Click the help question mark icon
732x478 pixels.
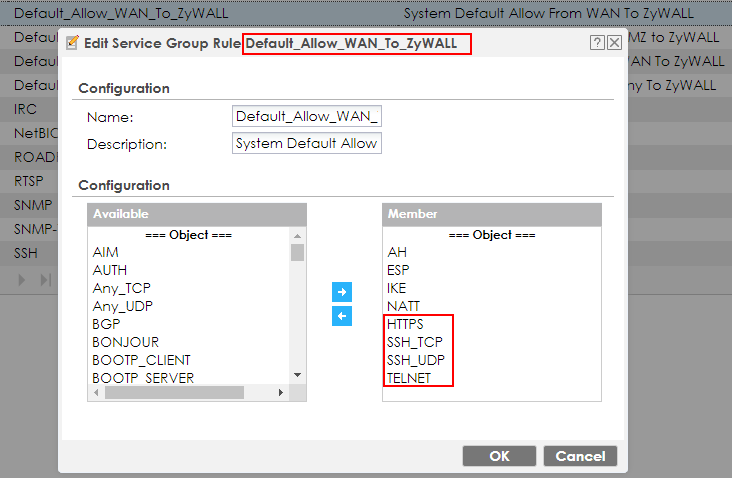click(x=597, y=42)
